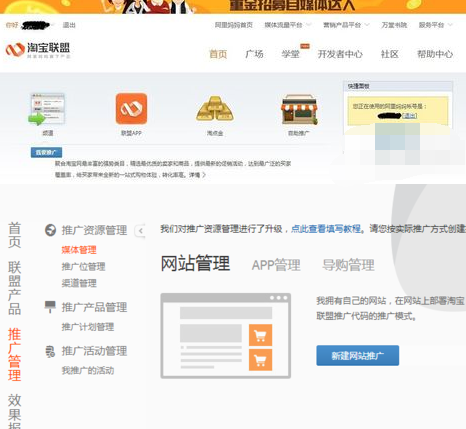Open the 频道 icon with green arrow

coord(47,109)
